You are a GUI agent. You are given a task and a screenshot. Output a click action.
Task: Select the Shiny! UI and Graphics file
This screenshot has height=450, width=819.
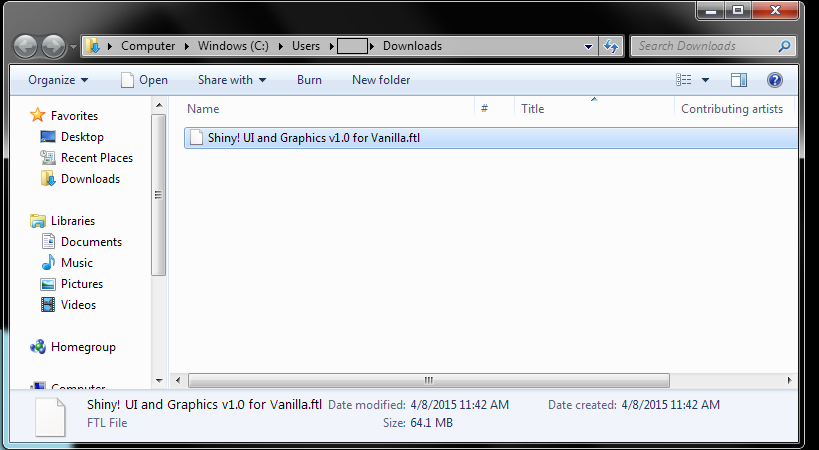[x=307, y=138]
